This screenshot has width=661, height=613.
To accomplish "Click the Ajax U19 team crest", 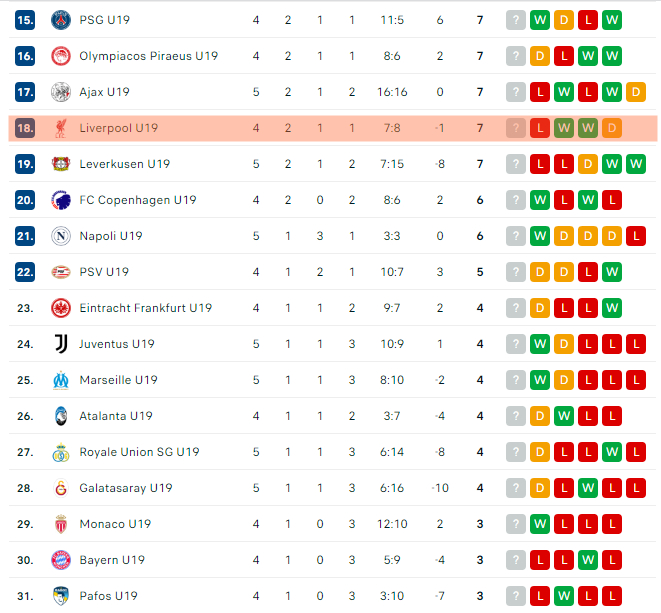I will 60,92.
